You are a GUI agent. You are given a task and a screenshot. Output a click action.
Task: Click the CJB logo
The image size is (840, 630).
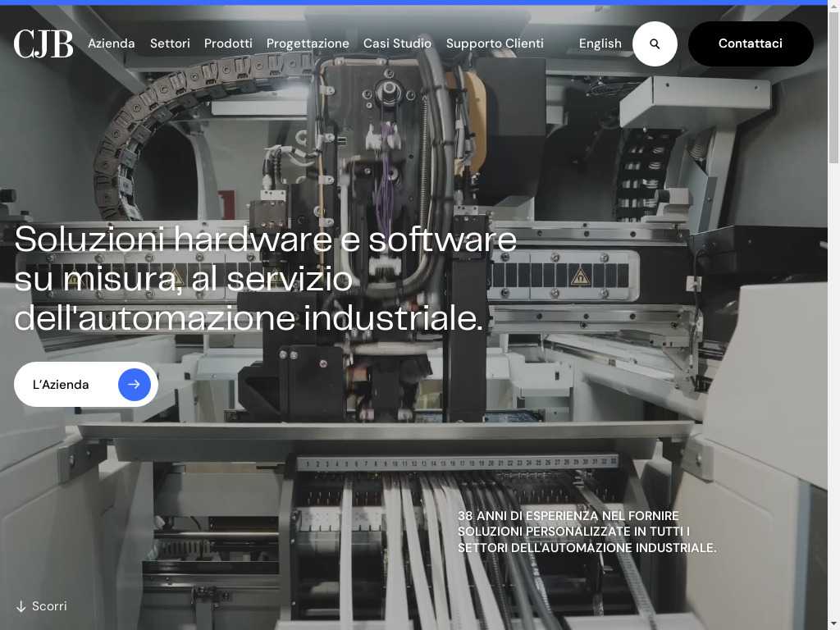[43, 43]
